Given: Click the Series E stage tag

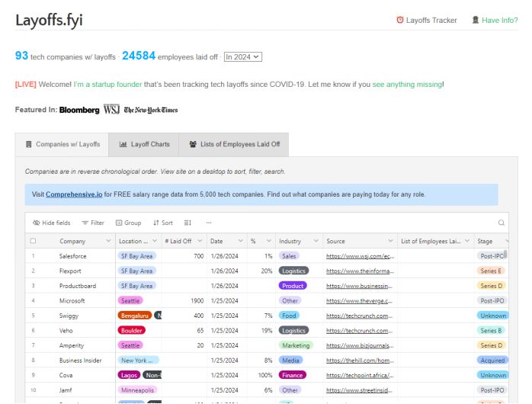Looking at the screenshot, I should pos(491,271).
